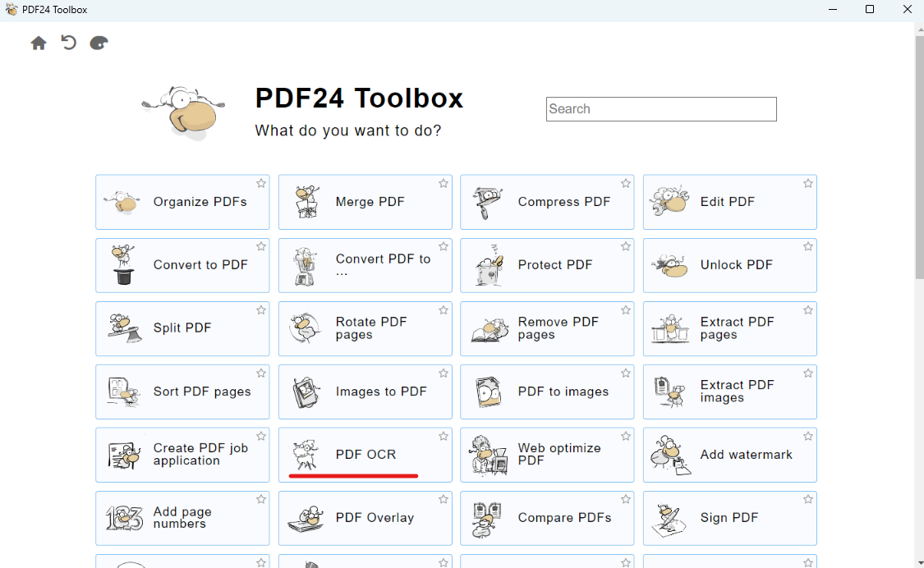This screenshot has width=924, height=568.
Task: Click the Extract PDF pages icon
Action: pos(670,328)
